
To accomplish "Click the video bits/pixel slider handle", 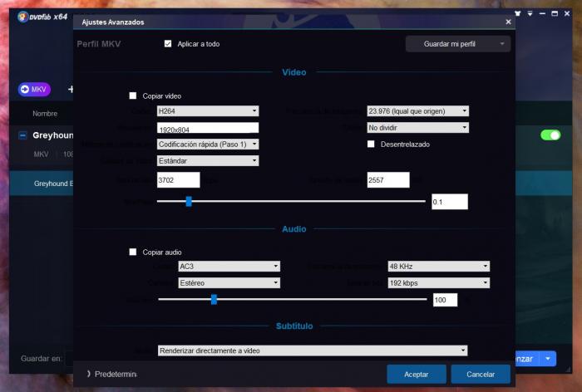I will [x=189, y=201].
